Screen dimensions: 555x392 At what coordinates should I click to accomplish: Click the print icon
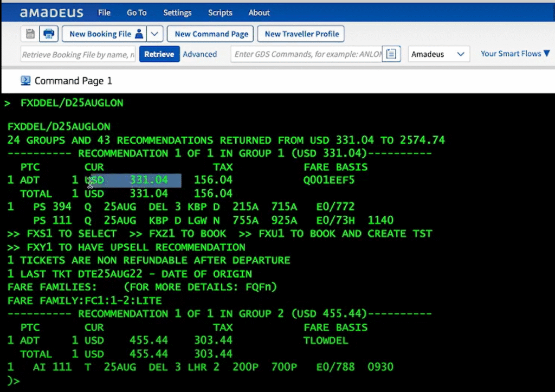48,34
